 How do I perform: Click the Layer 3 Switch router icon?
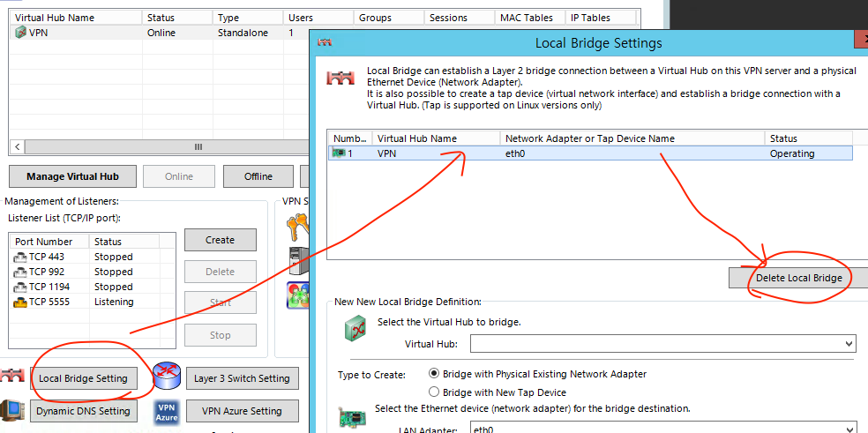click(x=167, y=377)
